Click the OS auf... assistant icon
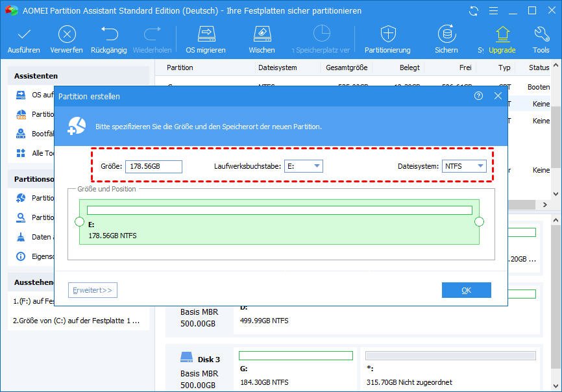The image size is (562, 392). click(21, 95)
